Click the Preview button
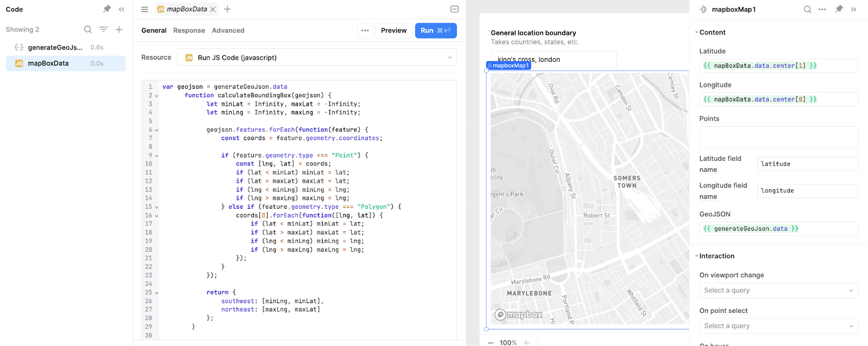Viewport: 868px width, 346px height. pos(394,30)
